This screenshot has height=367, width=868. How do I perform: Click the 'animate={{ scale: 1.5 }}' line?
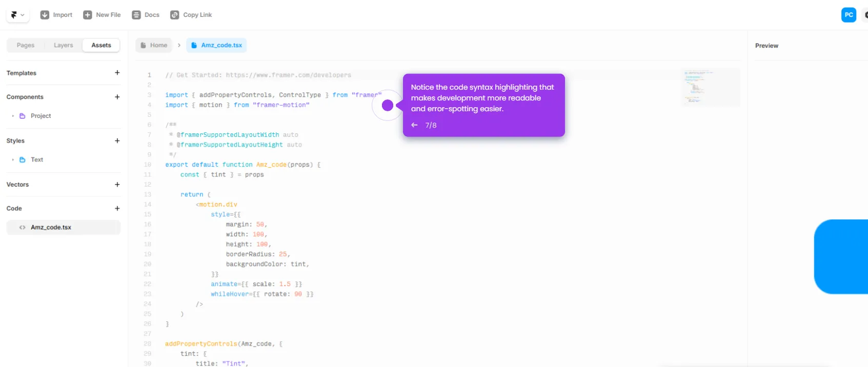coord(256,284)
